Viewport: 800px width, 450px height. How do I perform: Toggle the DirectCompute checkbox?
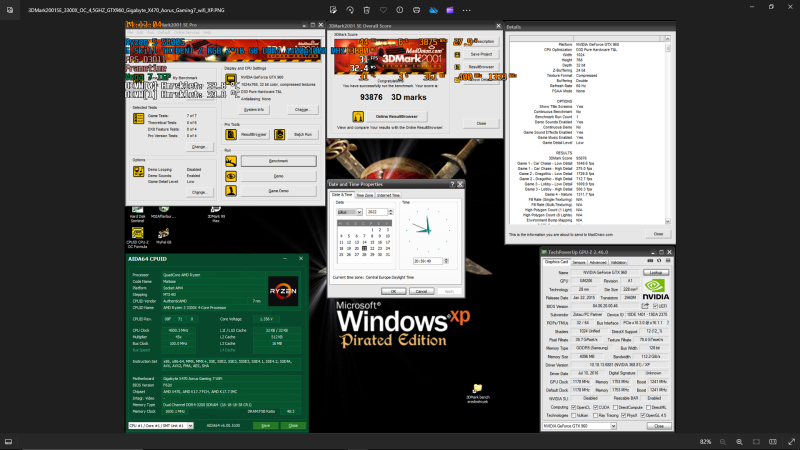[615, 408]
